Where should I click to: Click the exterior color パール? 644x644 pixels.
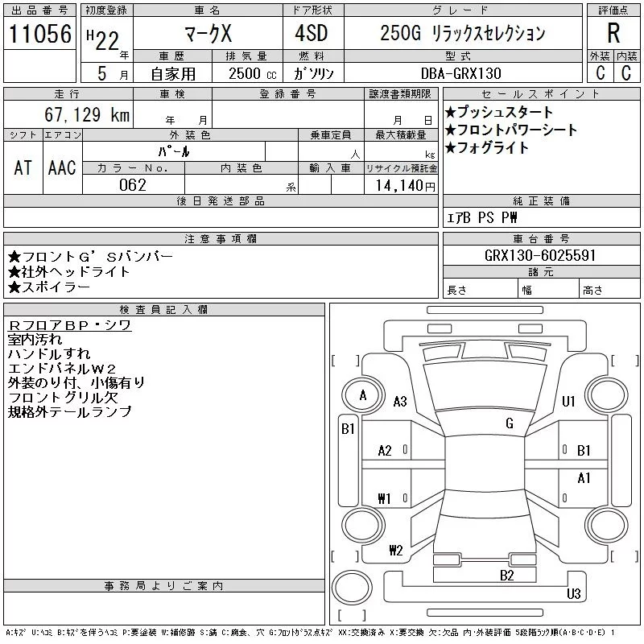(174, 152)
